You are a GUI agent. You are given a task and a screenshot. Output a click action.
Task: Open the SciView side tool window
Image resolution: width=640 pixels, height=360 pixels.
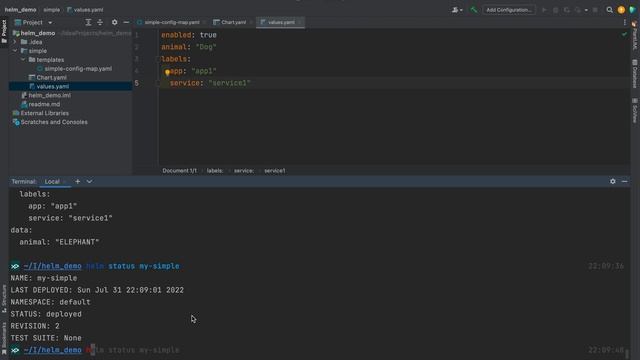coord(635,110)
